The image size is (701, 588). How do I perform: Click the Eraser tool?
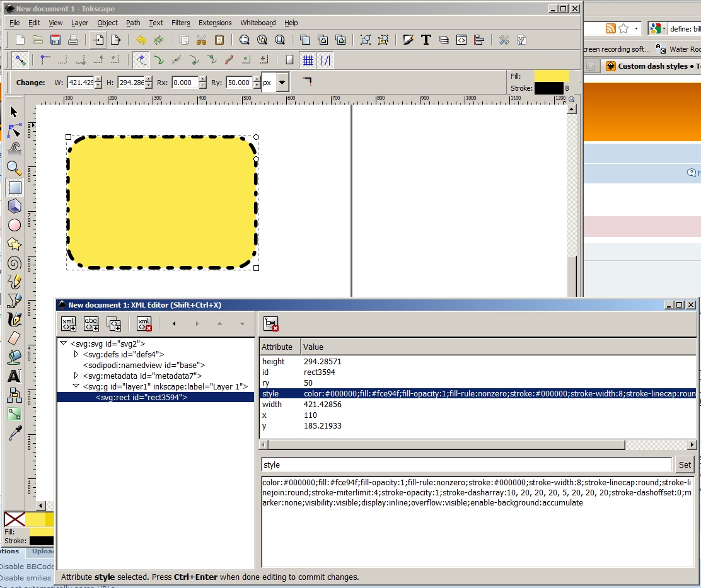click(14, 338)
